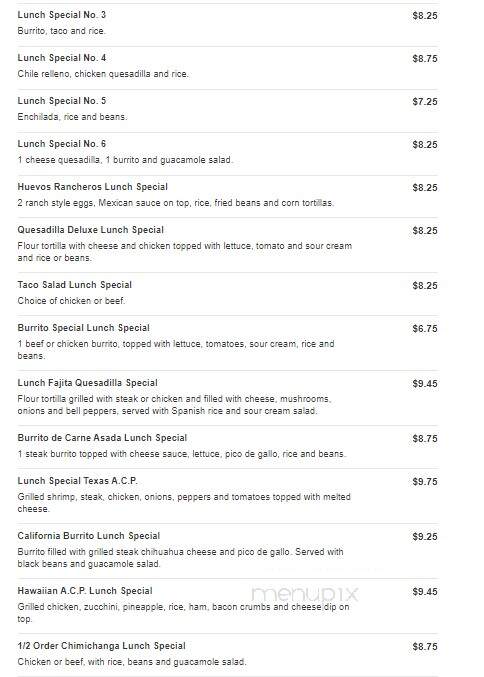This screenshot has width=484, height=677.
Task: Select Lunch Special Texas A.C.P.
Action: click(78, 481)
